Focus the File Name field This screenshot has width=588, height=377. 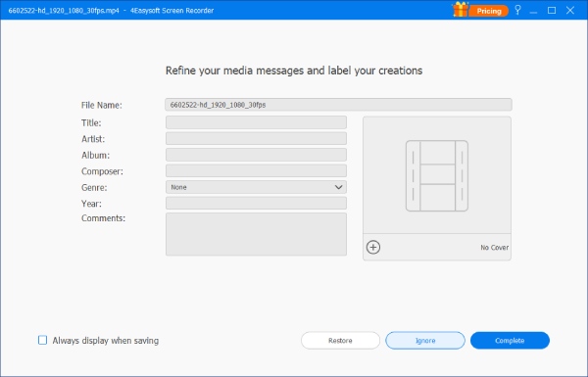pyautogui.click(x=338, y=105)
